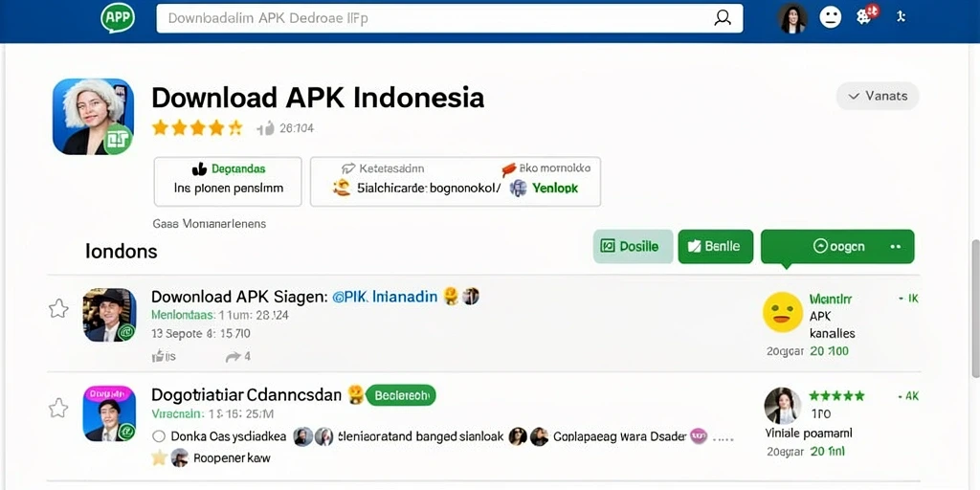Screen dimensions: 980x490
Task: Open the two-dot menu on oogen button
Action: [x=896, y=247]
